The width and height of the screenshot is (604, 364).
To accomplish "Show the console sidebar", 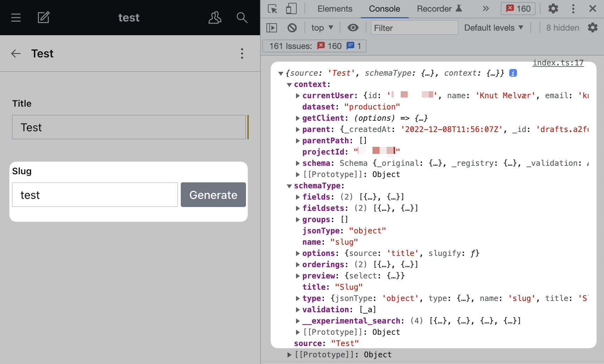I will tap(272, 28).
